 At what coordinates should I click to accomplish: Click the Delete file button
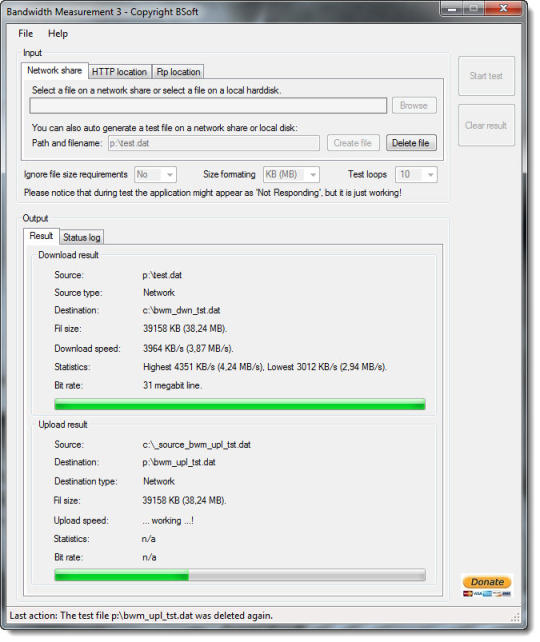click(411, 143)
